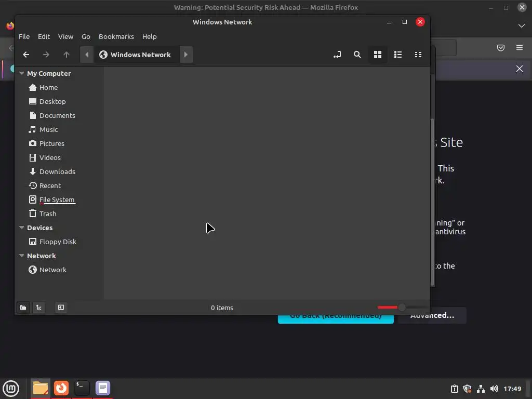Collapse Devices section
This screenshot has width=532, height=399.
[x=21, y=228]
